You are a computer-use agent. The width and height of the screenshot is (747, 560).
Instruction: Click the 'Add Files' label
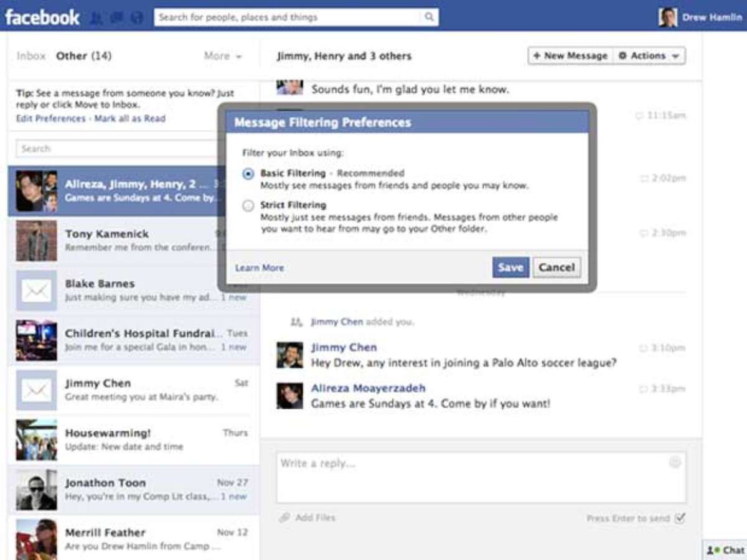click(x=315, y=518)
